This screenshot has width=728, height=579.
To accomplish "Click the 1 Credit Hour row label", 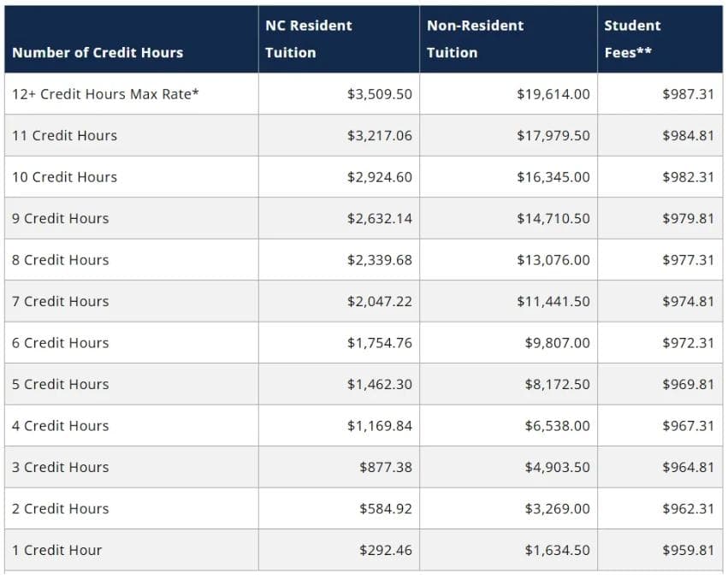I will [56, 550].
